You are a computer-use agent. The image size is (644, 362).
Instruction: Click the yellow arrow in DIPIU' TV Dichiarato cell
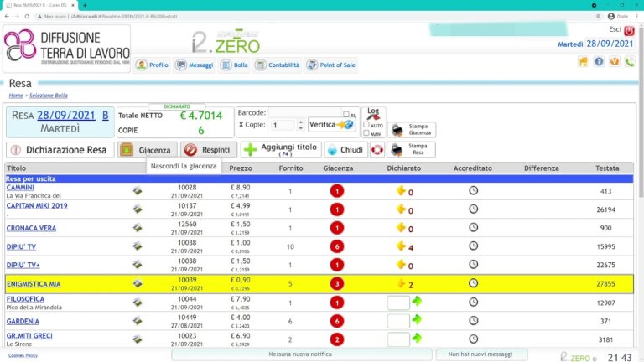[x=401, y=246]
